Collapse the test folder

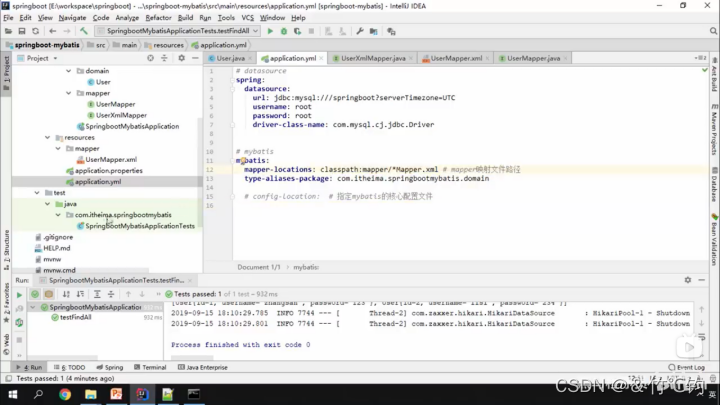pos(37,193)
